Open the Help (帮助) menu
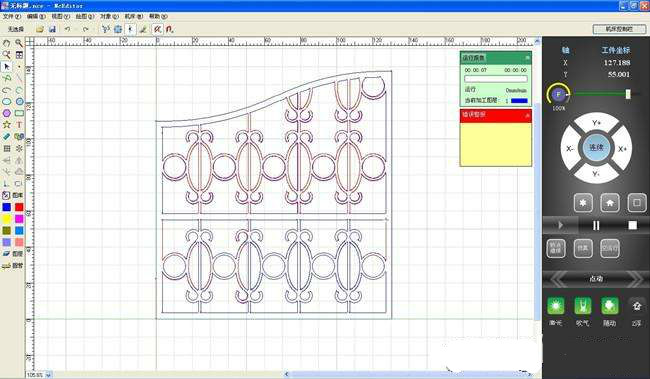This screenshot has height=379, width=650. [x=158, y=17]
